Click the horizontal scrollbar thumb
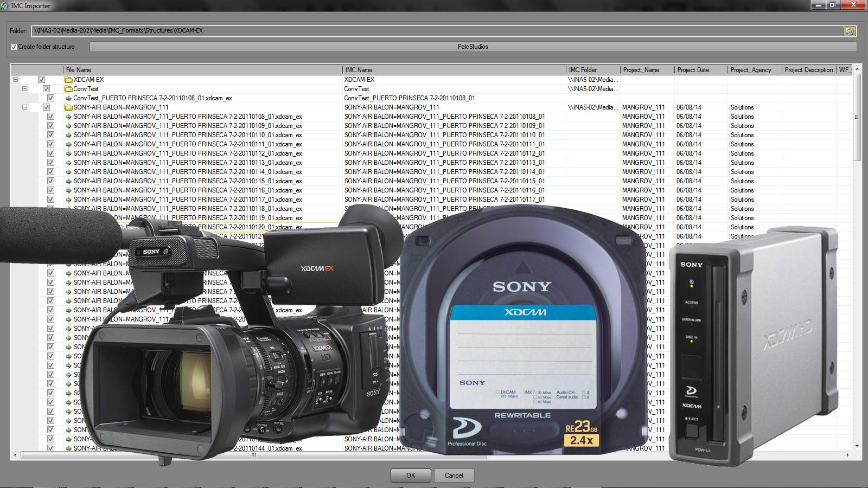Screen dimensions: 868x488 pos(253,455)
